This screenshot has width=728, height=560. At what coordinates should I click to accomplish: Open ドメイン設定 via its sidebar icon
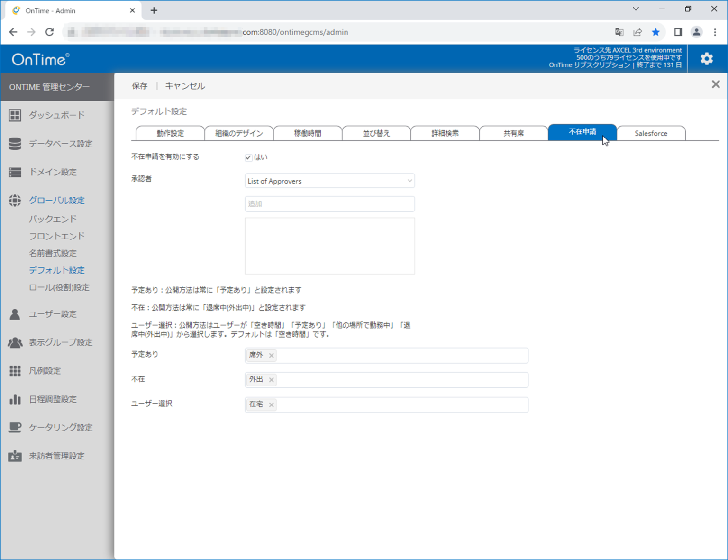pyautogui.click(x=15, y=172)
